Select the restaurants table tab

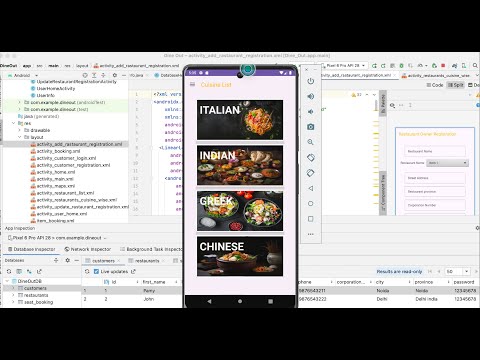pyautogui.click(x=147, y=261)
